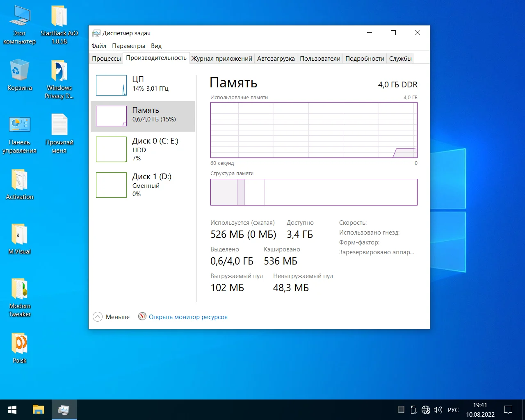Switch to the Службы tab

[400, 59]
